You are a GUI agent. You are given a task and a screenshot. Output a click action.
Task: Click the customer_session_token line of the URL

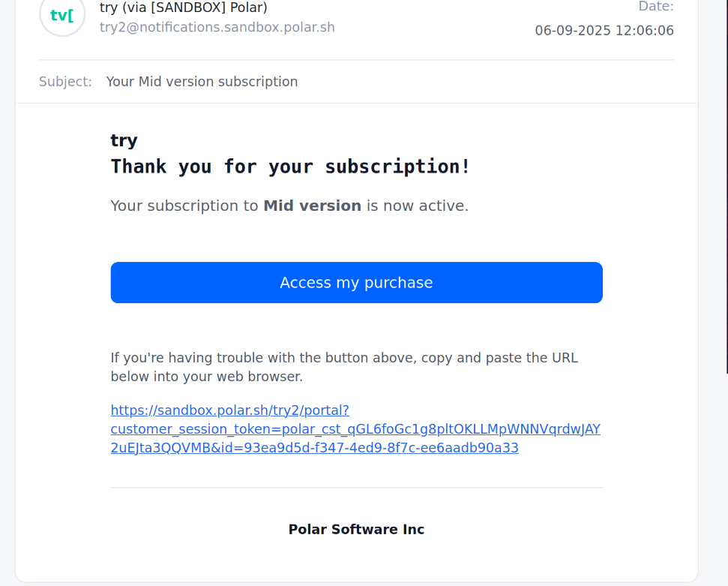pyautogui.click(x=355, y=429)
